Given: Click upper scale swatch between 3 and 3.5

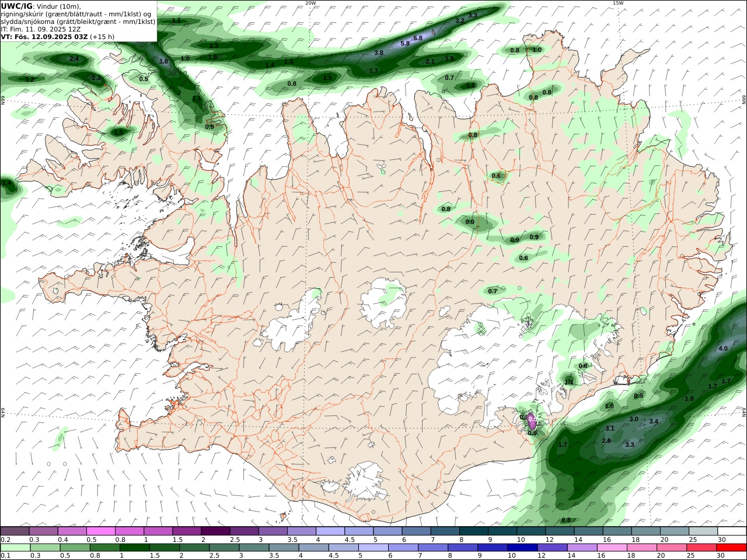Looking at the screenshot, I should click(x=273, y=531).
